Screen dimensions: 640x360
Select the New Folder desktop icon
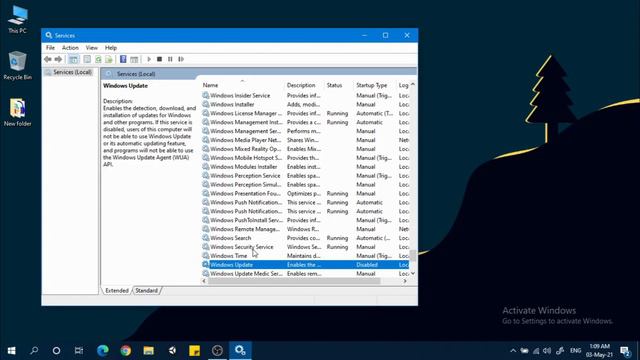(17, 112)
